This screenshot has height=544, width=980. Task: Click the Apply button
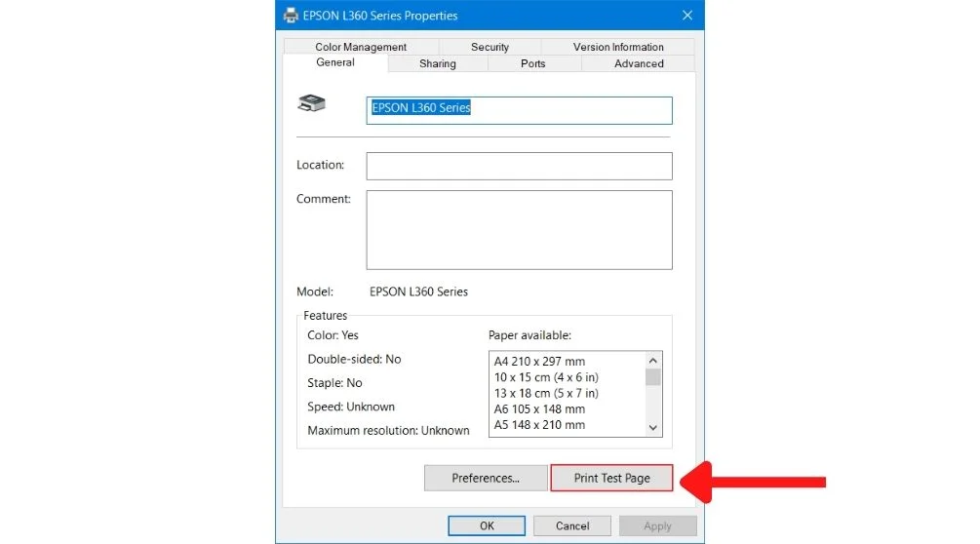657,525
